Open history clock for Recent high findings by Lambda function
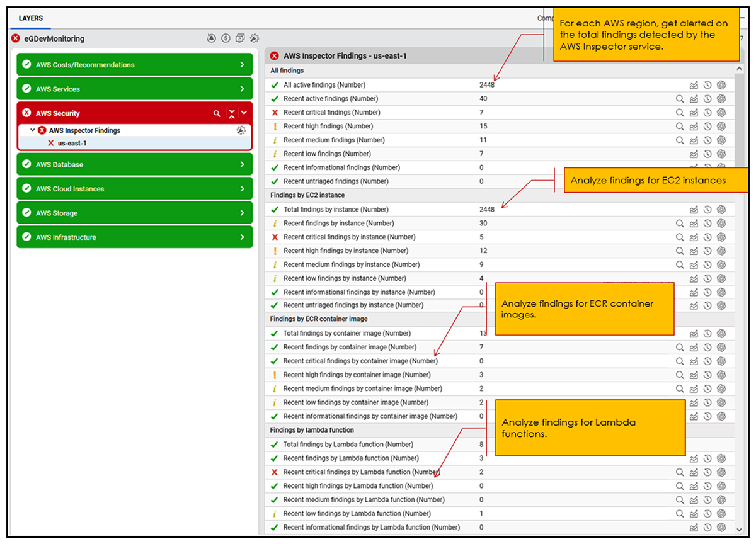756x544 pixels. 707,486
